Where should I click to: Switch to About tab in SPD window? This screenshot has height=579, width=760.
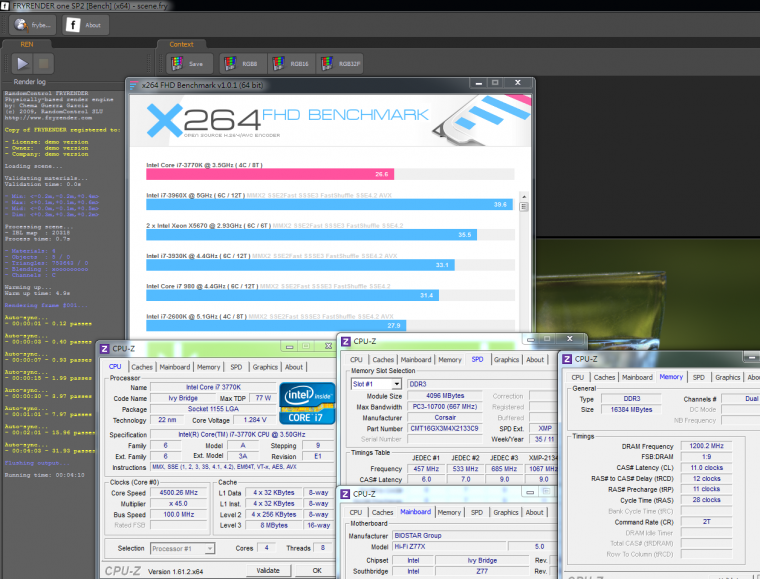[536, 360]
